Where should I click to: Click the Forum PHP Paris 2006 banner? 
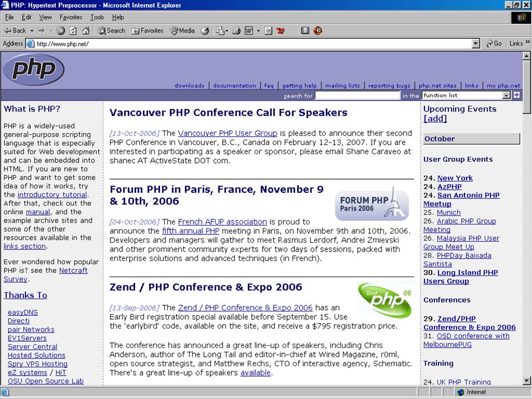click(x=372, y=204)
